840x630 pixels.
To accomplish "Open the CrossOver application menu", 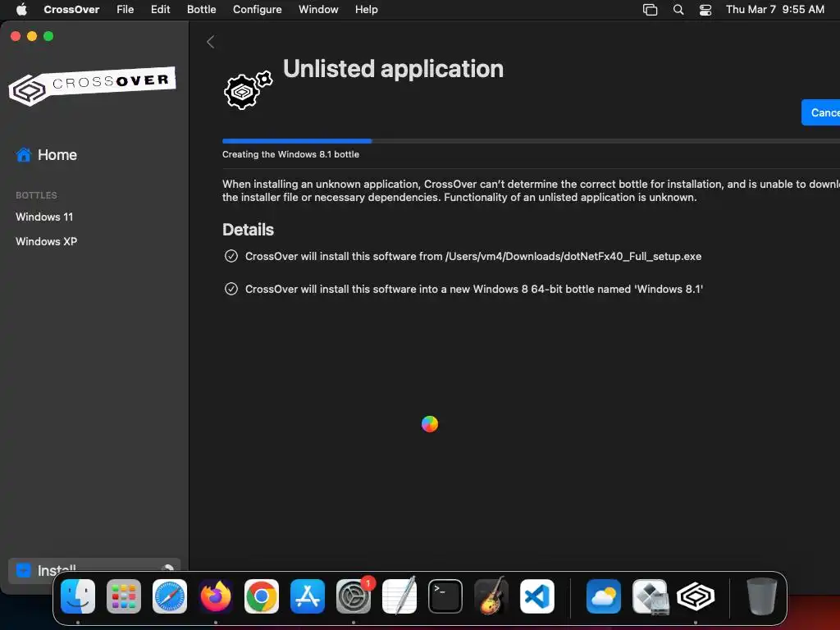I will tap(71, 9).
